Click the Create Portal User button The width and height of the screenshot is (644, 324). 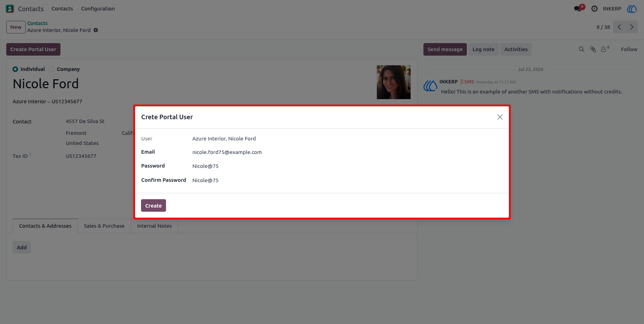coord(33,49)
